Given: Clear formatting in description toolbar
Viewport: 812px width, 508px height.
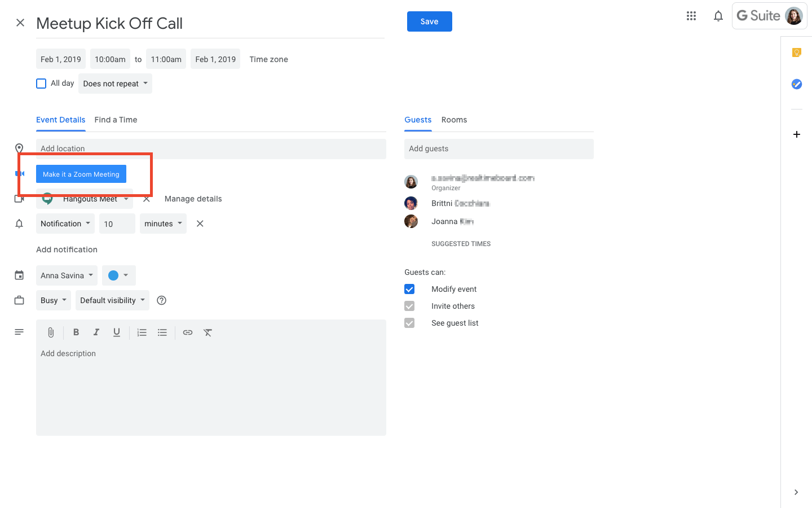Looking at the screenshot, I should click(x=208, y=332).
